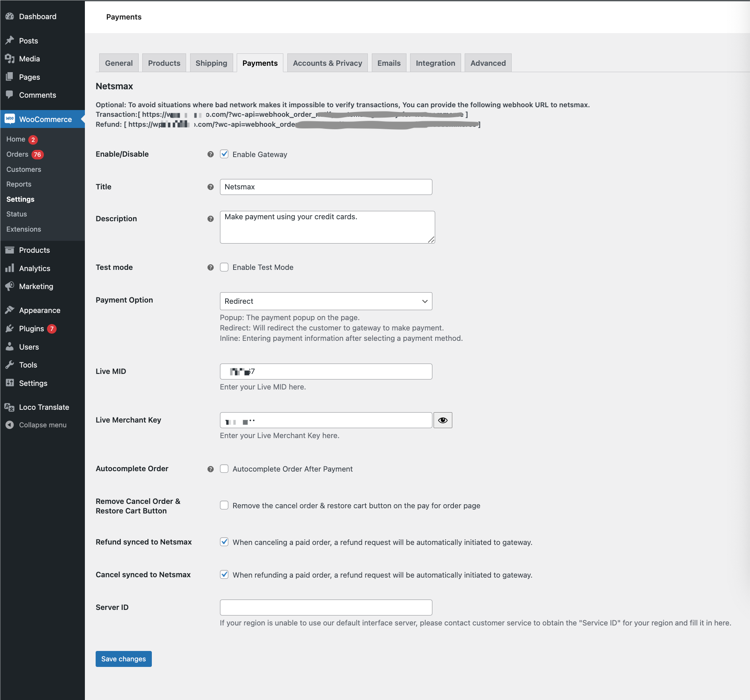Screen dimensions: 750x700
Task: Open the Extensions submenu link
Action: [24, 229]
